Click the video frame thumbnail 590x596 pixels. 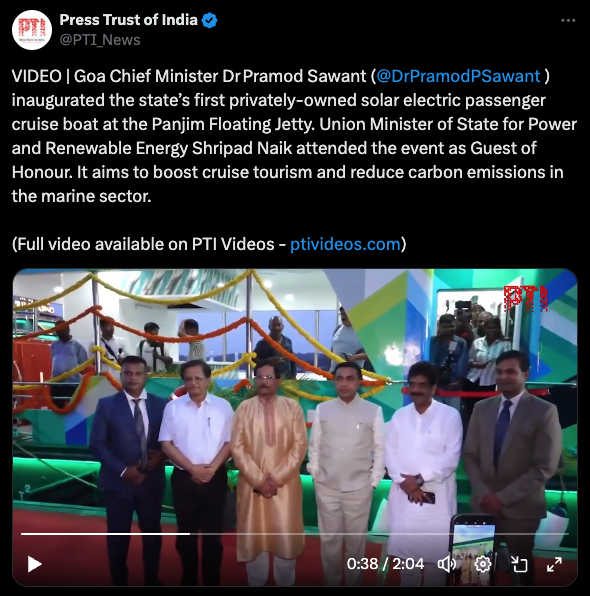point(295,427)
